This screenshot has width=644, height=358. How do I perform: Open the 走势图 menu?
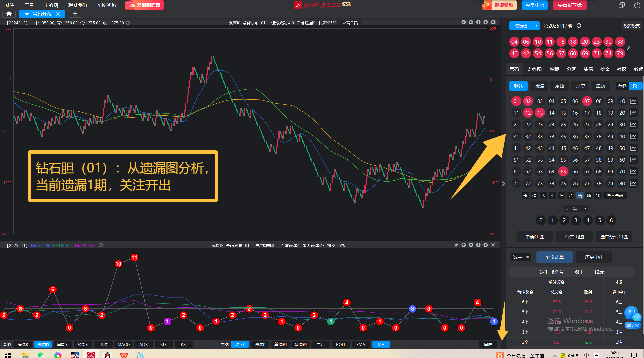click(51, 5)
